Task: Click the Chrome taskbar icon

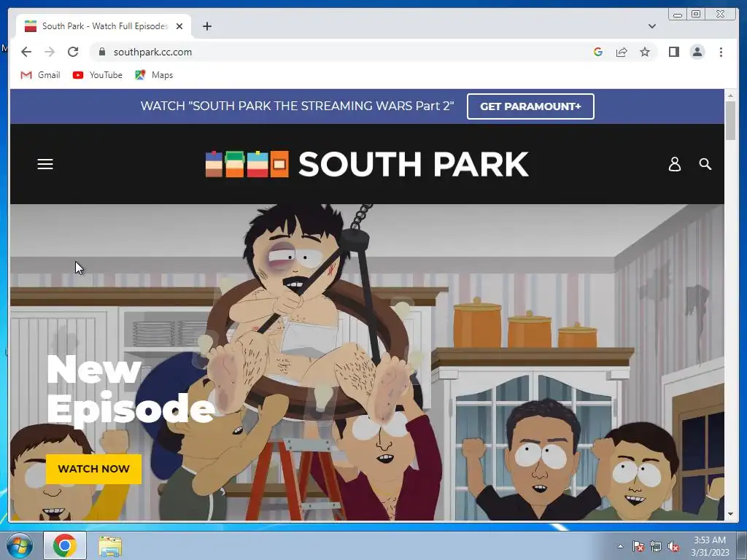Action: point(65,545)
